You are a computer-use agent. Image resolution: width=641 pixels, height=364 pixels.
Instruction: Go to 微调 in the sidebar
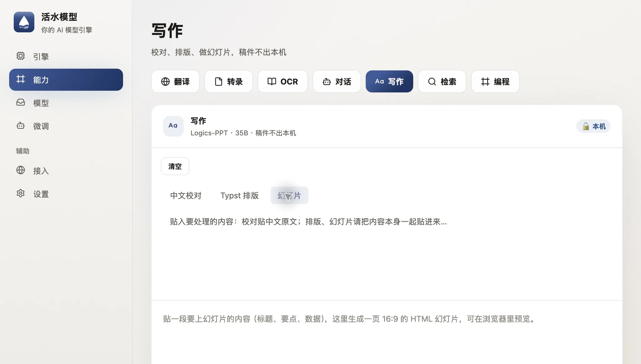[66, 126]
